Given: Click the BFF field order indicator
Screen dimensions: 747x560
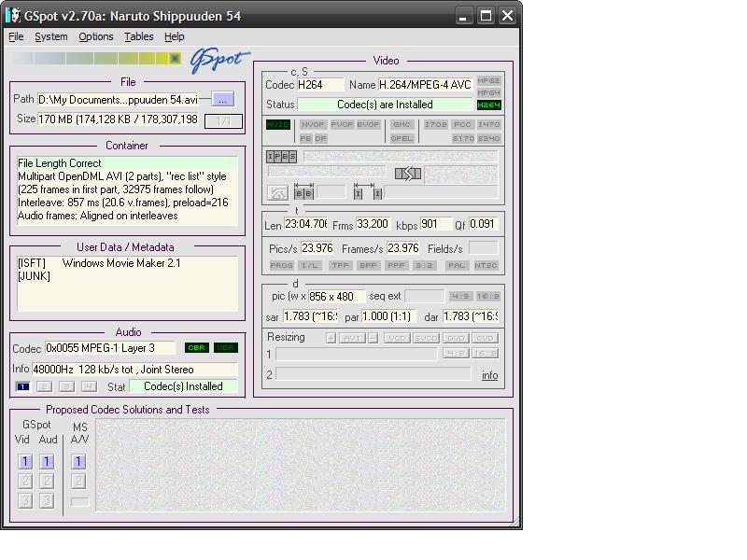Looking at the screenshot, I should [368, 265].
